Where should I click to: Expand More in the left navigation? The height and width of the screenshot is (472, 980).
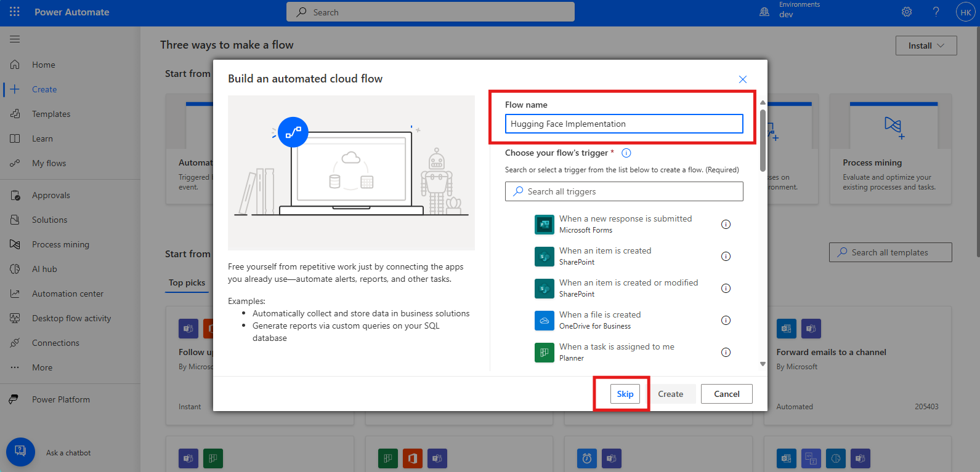coord(42,367)
